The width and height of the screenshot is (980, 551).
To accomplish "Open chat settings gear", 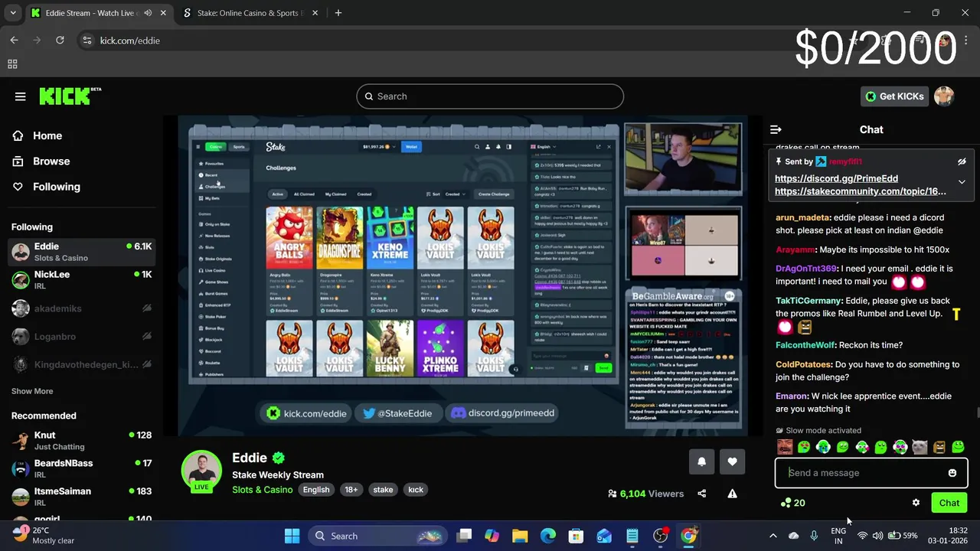I will pyautogui.click(x=916, y=503).
